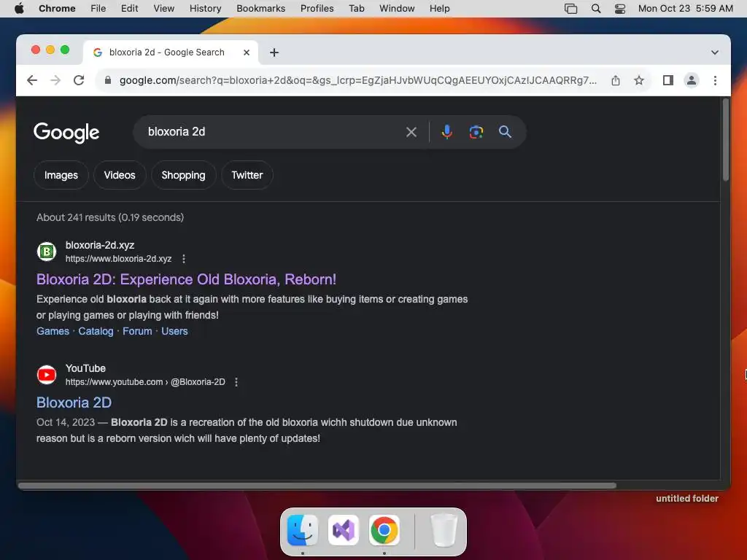Open Bloxoria 2D: Experience Old Bloxoria result

pos(186,279)
